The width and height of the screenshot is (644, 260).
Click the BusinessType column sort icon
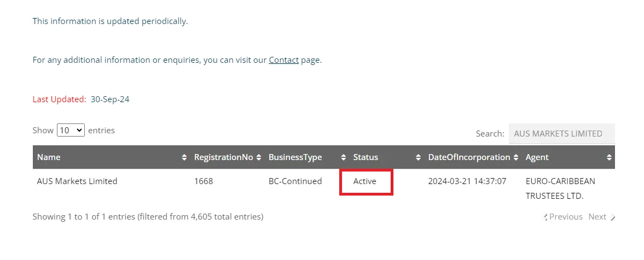click(x=343, y=157)
